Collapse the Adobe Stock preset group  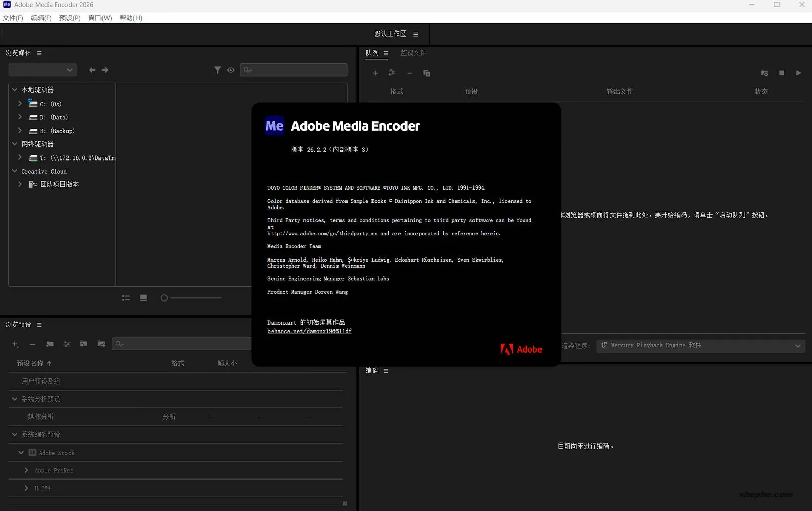[21, 453]
